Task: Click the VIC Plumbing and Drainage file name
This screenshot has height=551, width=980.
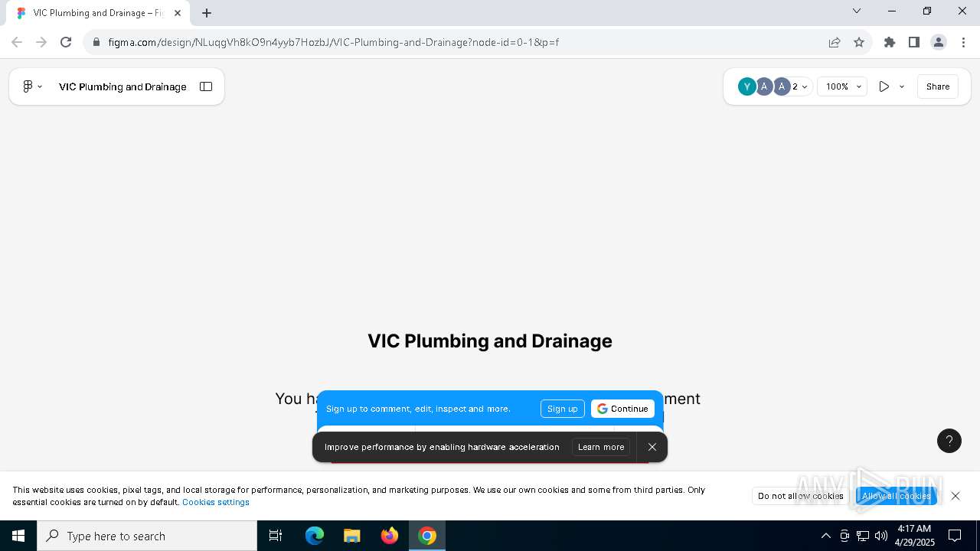Action: pyautogui.click(x=122, y=86)
